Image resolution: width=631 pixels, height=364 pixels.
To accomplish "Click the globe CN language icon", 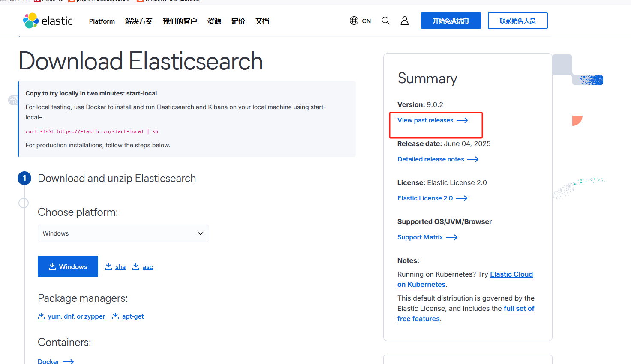I will [354, 20].
